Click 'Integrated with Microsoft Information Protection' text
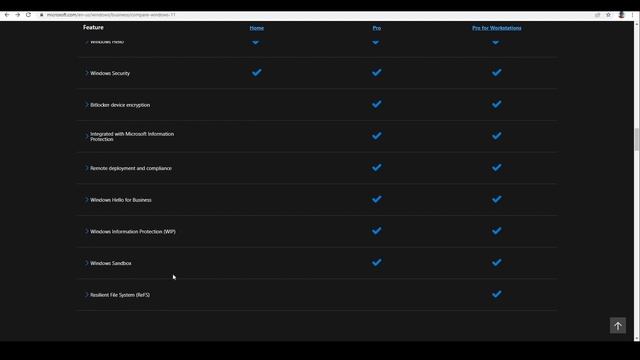 pyautogui.click(x=132, y=136)
